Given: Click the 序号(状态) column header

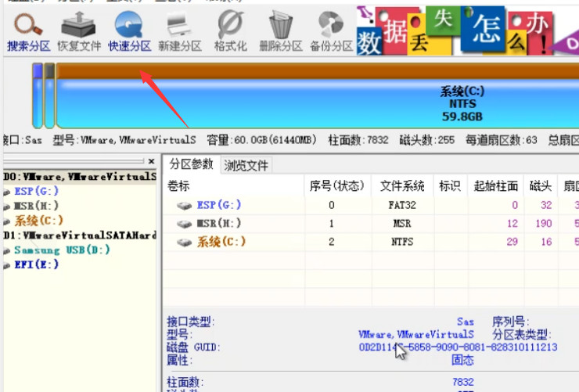Looking at the screenshot, I should [337, 185].
